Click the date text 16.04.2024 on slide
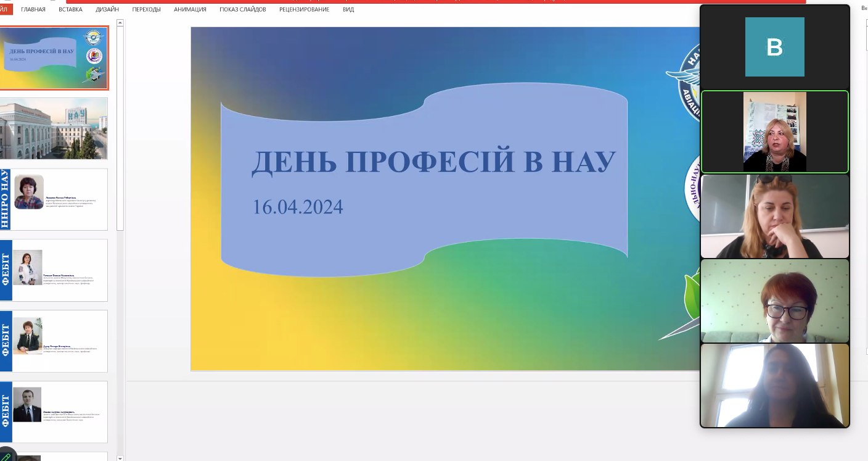Screen dimensions: 868x461 [x=298, y=207]
